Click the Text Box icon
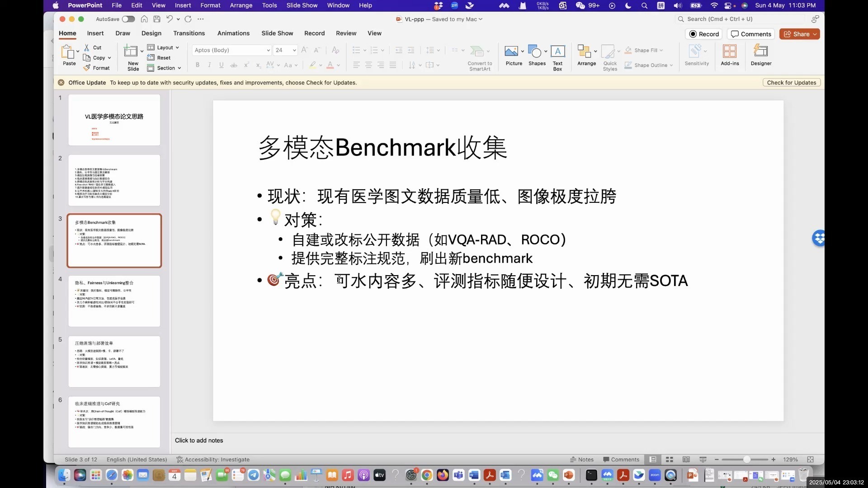Image resolution: width=868 pixels, height=488 pixels. [557, 52]
